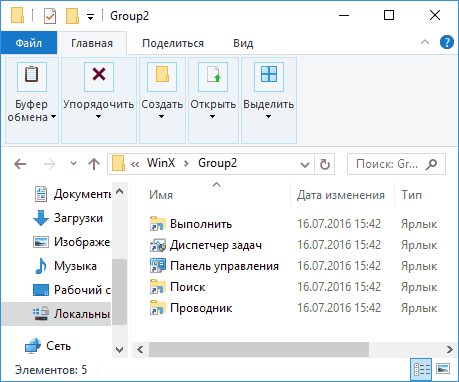Select the Выполнить file name
The height and width of the screenshot is (382, 459).
tap(201, 224)
